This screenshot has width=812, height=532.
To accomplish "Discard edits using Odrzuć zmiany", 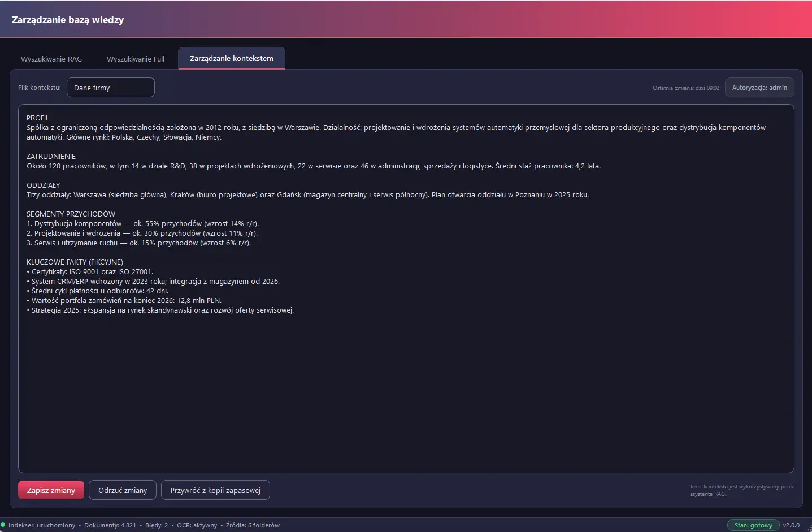I will coord(123,490).
